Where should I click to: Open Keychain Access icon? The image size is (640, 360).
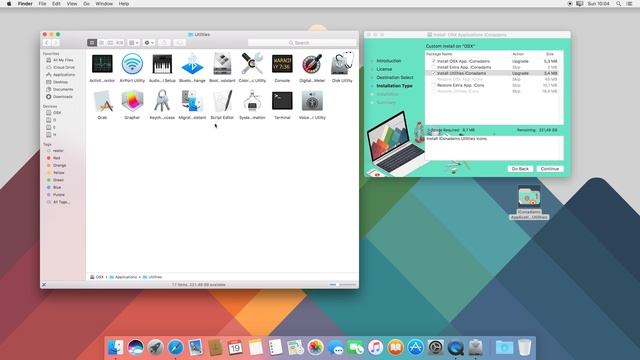click(x=162, y=101)
